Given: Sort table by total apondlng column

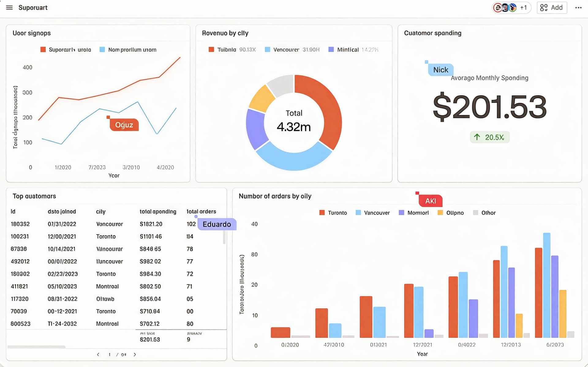Looking at the screenshot, I should tap(158, 212).
